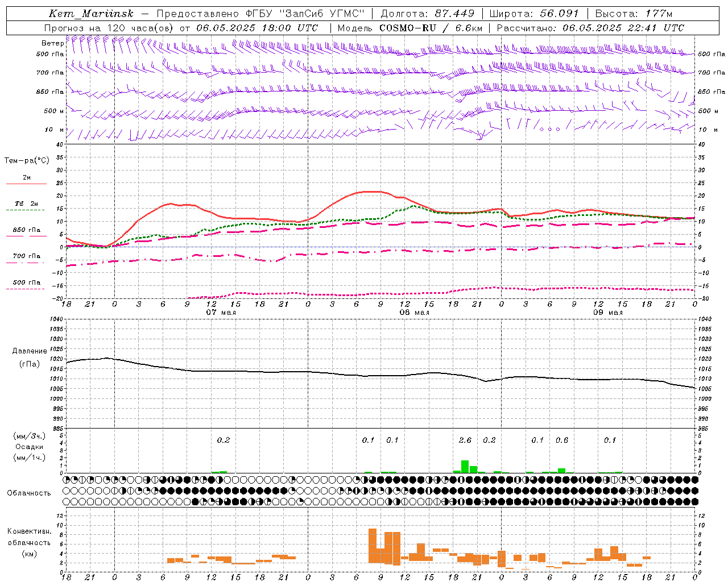Click the (мм/1ч.) precipitation unit label
This screenshot has height=582, width=728.
tap(30, 458)
